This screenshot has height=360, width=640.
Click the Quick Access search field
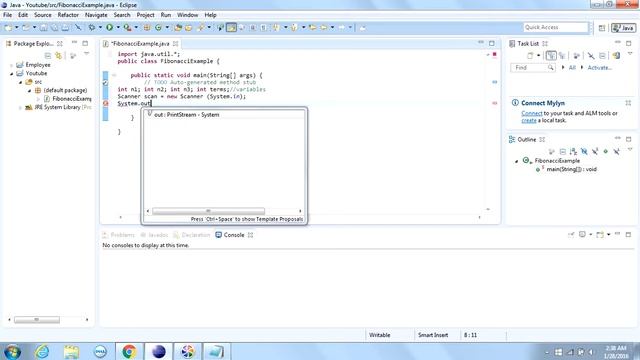(556, 27)
